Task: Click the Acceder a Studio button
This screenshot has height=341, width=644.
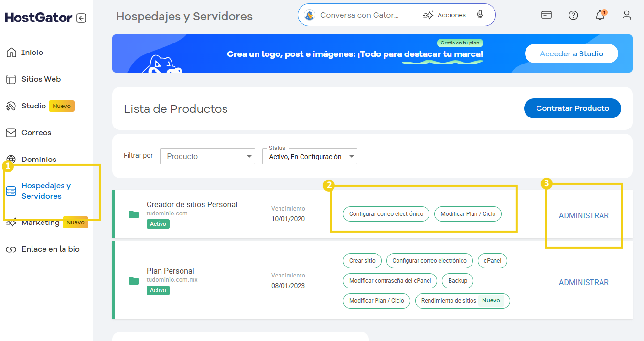Action: coord(571,54)
